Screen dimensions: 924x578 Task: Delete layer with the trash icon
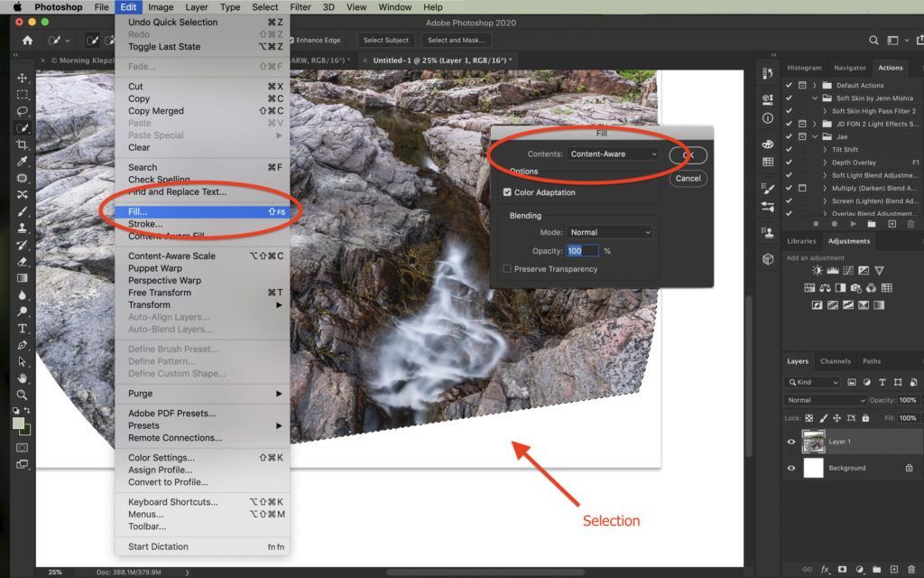click(x=911, y=570)
